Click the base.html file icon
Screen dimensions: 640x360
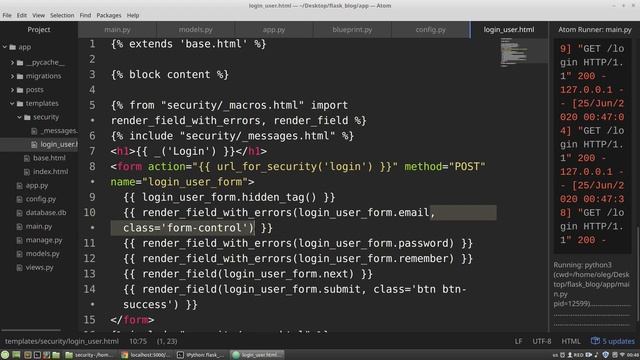pyautogui.click(x=27, y=158)
